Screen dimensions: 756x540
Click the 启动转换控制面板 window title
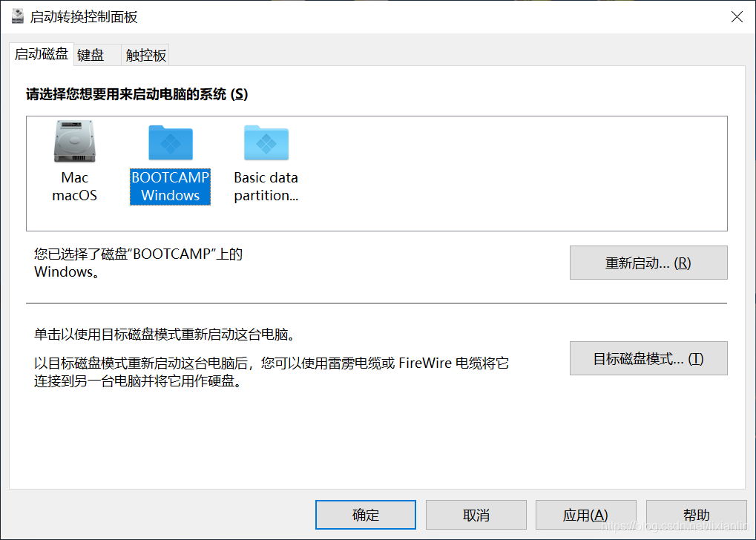(x=84, y=17)
